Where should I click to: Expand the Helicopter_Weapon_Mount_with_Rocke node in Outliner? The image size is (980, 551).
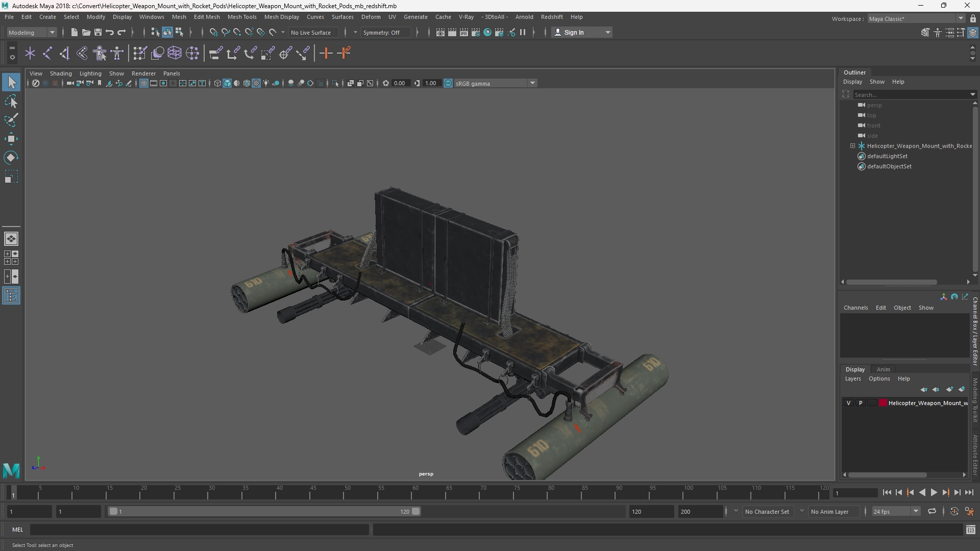click(852, 146)
